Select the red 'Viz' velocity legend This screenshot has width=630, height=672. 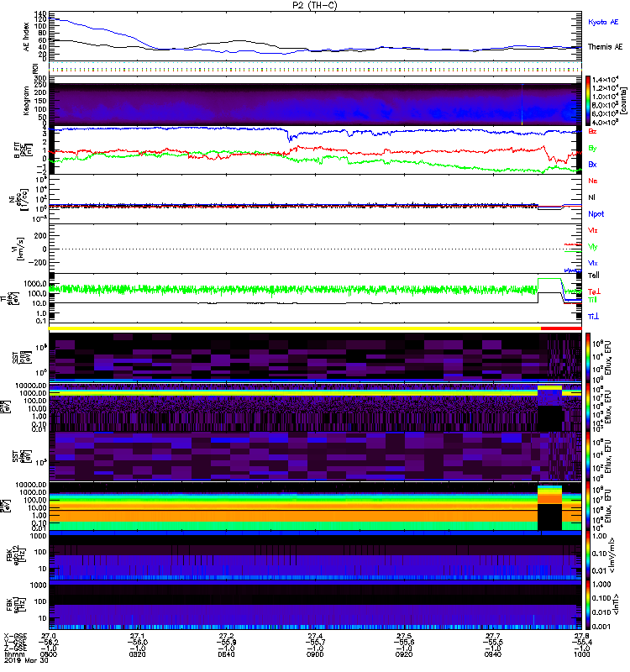(x=593, y=230)
